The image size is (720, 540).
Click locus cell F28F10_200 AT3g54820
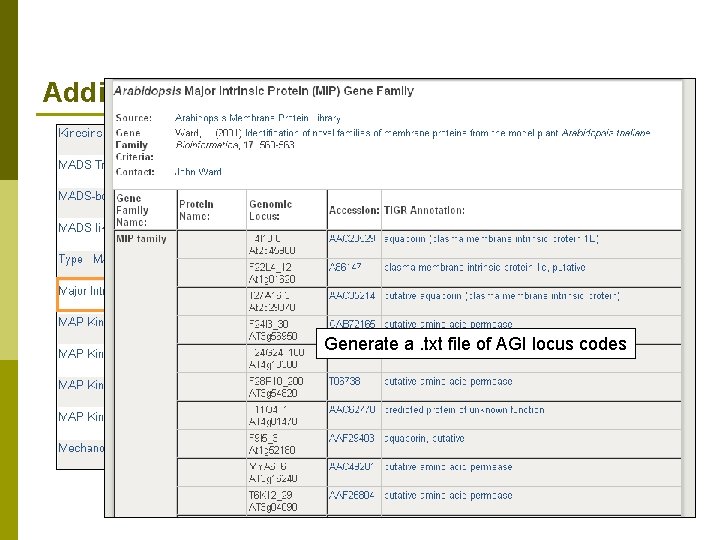click(x=287, y=387)
